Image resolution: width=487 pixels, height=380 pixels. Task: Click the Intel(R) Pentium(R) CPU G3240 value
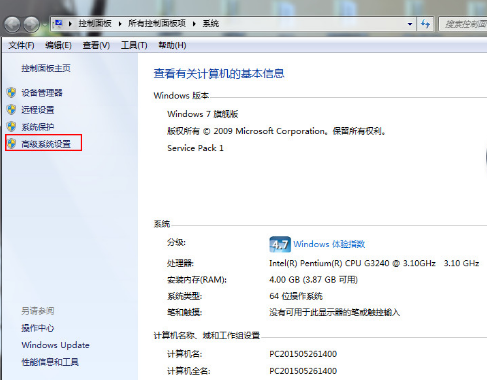coord(374,263)
